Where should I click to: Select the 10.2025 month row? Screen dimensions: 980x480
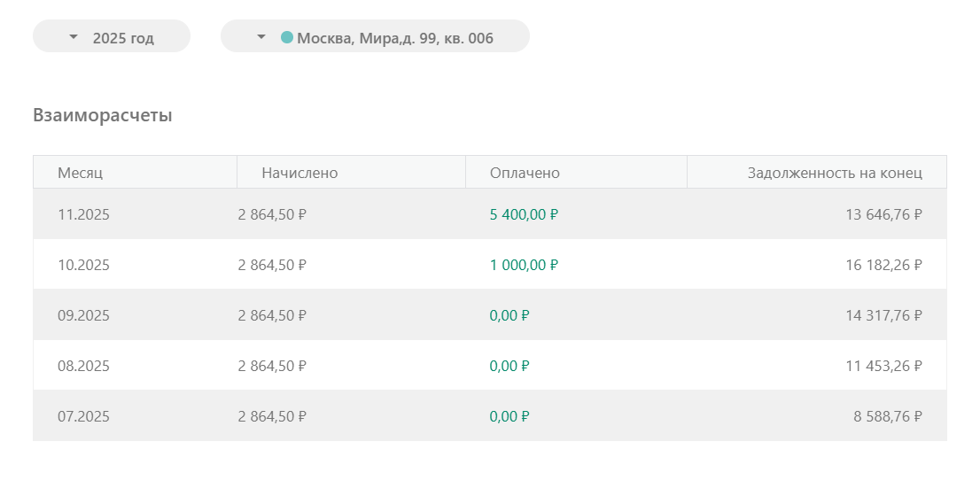coord(84,265)
